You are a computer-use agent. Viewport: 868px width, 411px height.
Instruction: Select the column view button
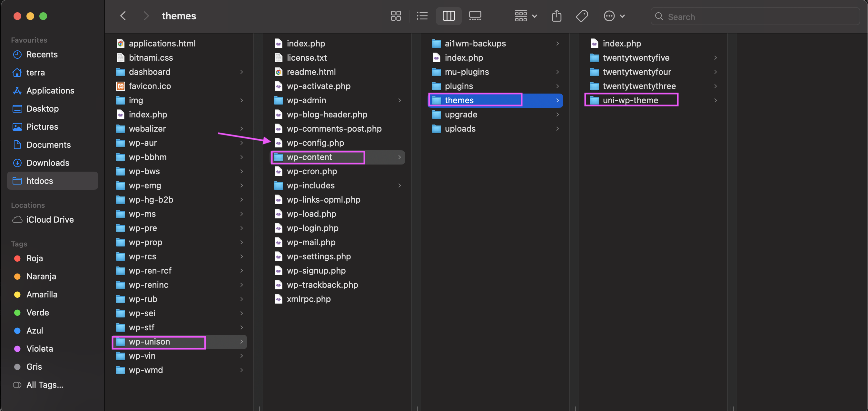[x=449, y=16]
